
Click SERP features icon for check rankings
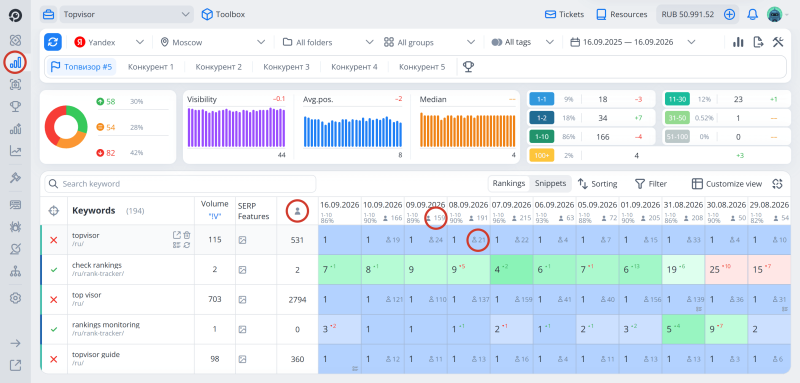pos(242,270)
